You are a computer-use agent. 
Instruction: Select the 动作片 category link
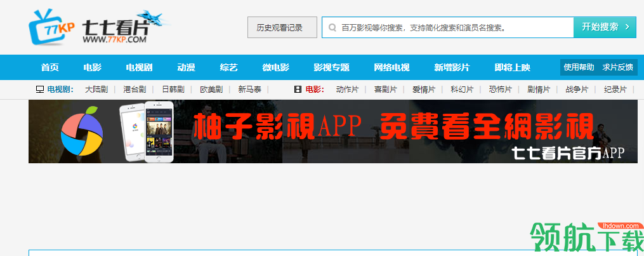pyautogui.click(x=348, y=89)
